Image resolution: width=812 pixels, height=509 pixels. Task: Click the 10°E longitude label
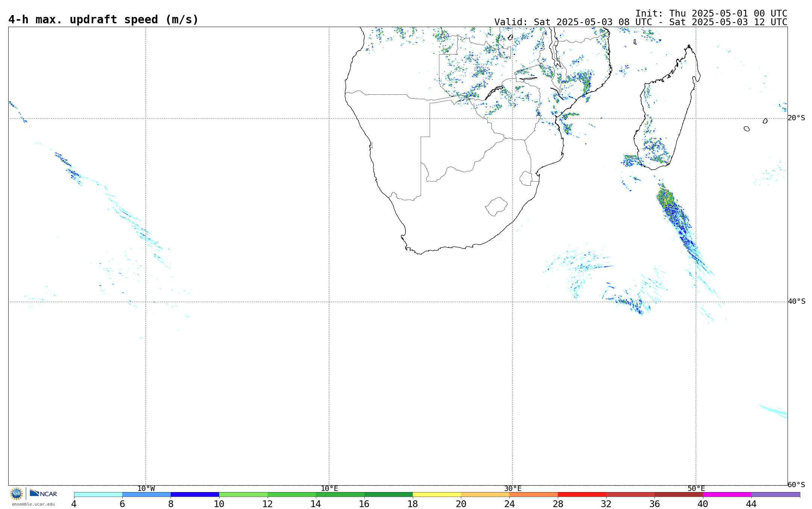(329, 489)
